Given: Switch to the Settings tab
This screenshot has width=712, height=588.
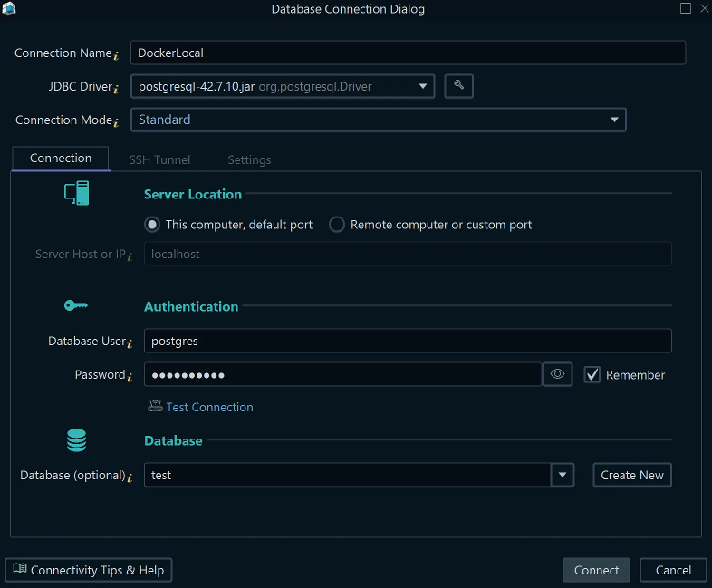Looking at the screenshot, I should click(x=249, y=159).
